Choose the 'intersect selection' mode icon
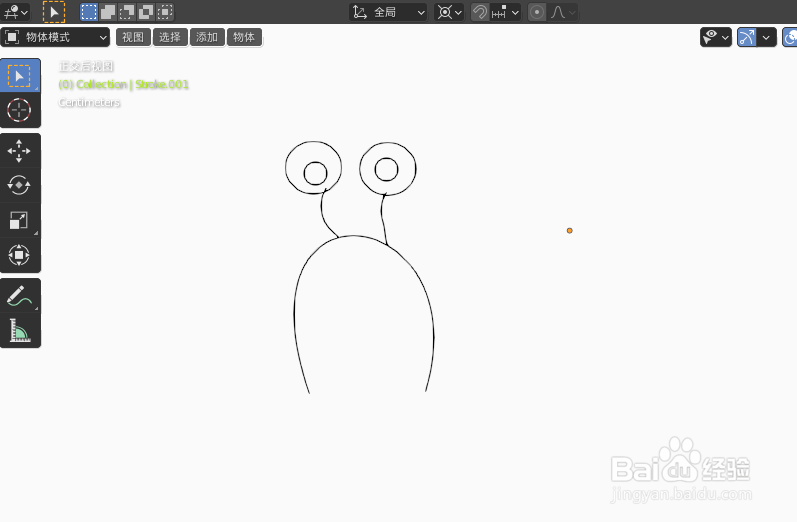 (x=165, y=12)
